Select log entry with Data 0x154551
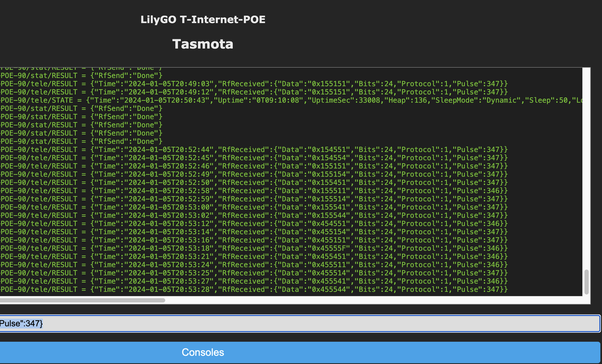602x364 pixels. tap(254, 150)
